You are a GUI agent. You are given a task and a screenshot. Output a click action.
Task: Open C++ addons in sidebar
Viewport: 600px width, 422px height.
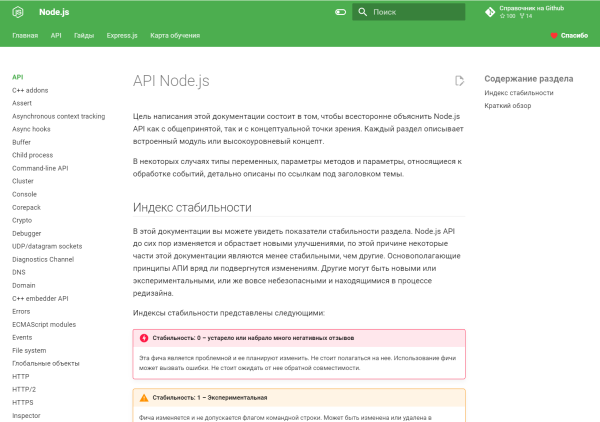click(30, 90)
